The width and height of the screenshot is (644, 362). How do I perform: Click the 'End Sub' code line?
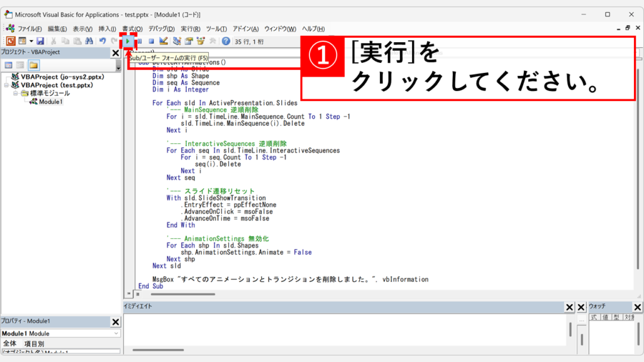151,286
